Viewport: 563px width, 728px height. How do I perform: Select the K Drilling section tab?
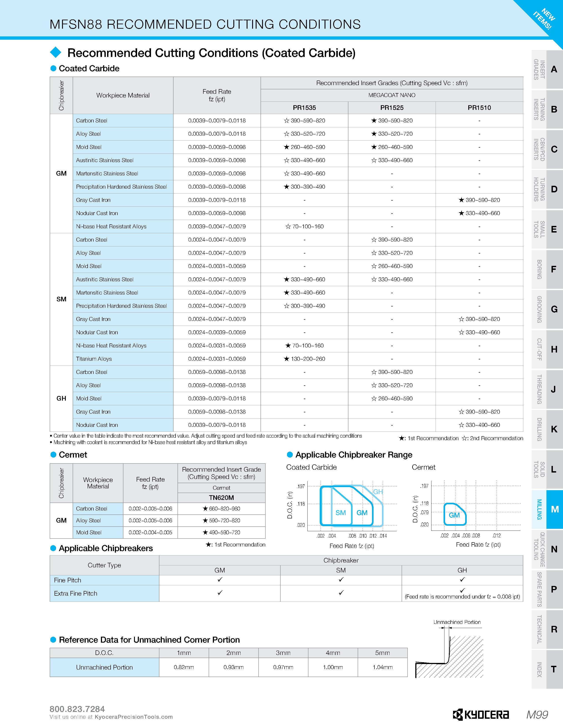[547, 429]
